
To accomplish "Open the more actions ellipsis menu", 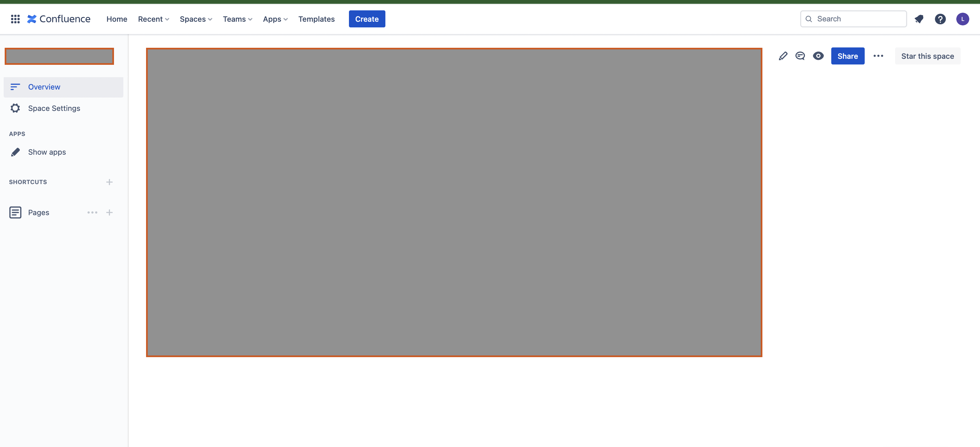I will (878, 56).
